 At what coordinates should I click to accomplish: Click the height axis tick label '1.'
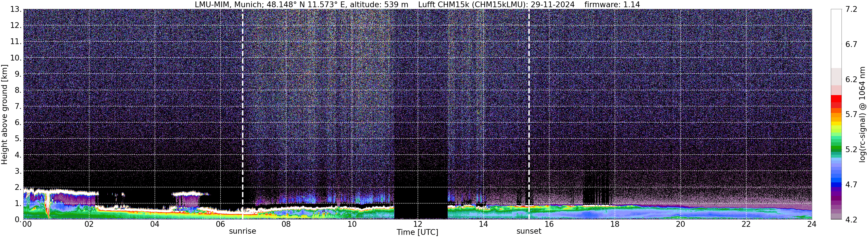click(x=18, y=204)
